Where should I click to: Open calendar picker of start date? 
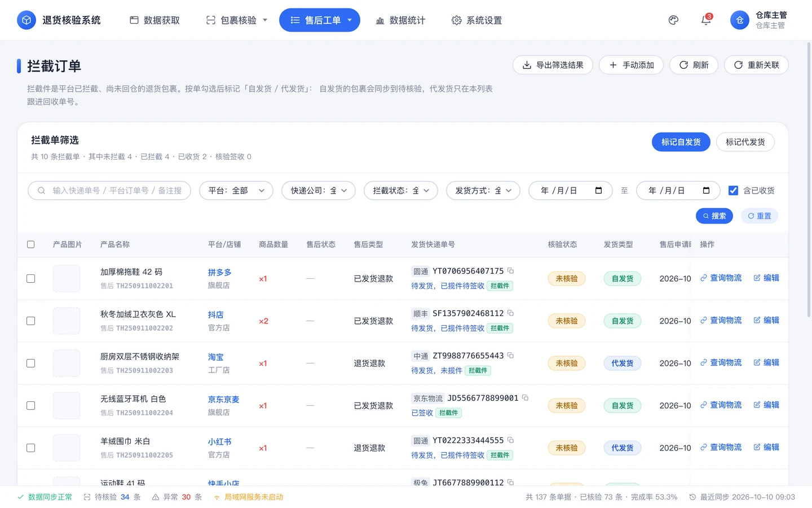pos(599,191)
